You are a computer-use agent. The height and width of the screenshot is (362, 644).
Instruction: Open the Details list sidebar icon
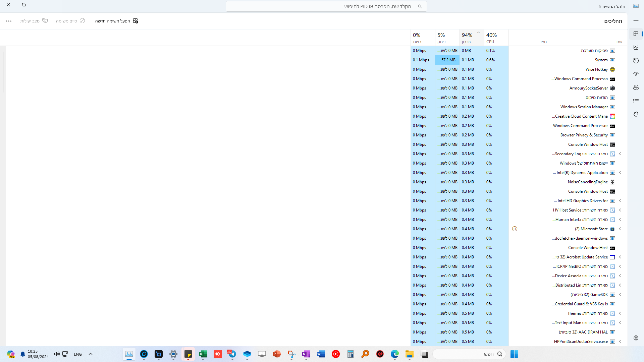coord(636,101)
